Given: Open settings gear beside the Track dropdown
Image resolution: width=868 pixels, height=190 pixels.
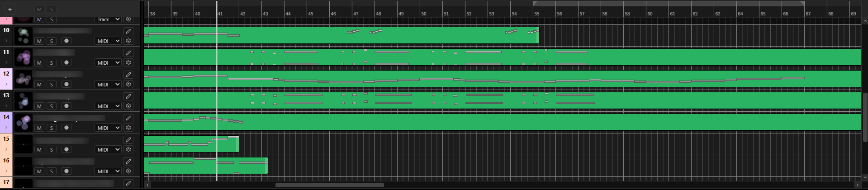Looking at the screenshot, I should (128, 19).
